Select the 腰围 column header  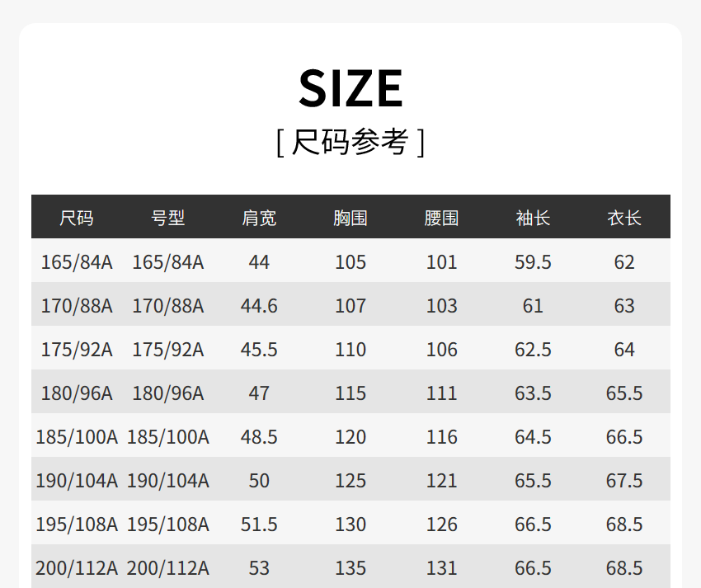442,218
